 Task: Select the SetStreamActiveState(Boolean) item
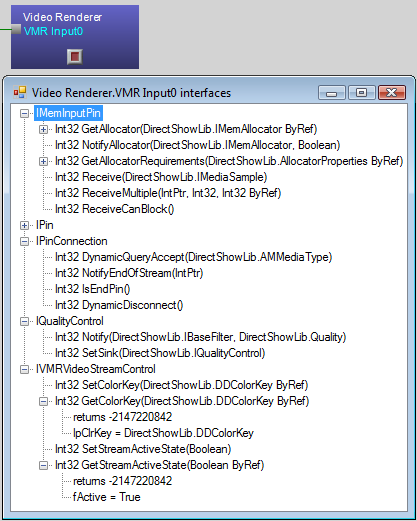click(x=143, y=449)
